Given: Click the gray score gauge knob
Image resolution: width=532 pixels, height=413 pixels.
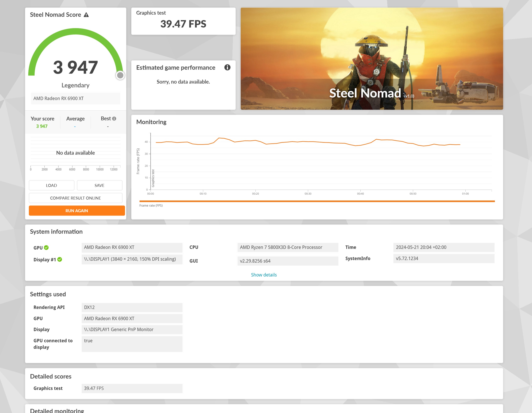Looking at the screenshot, I should coord(120,75).
